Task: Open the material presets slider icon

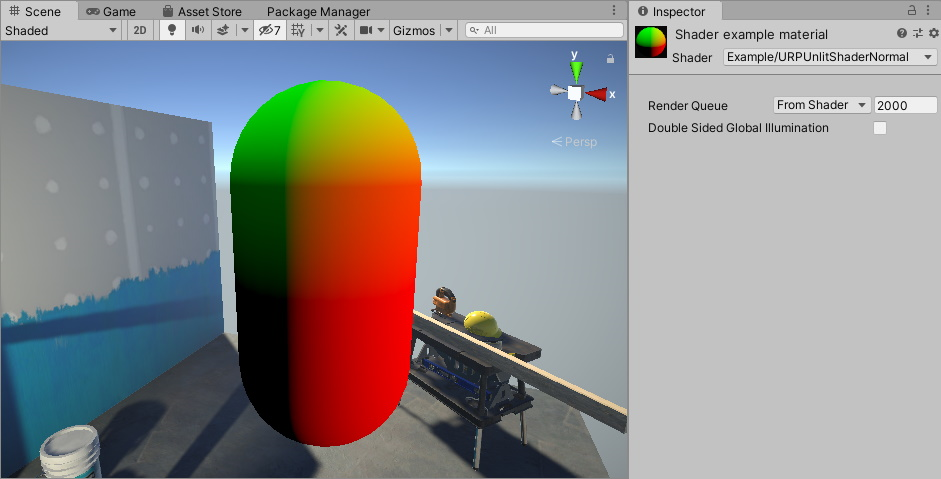Action: pyautogui.click(x=918, y=34)
